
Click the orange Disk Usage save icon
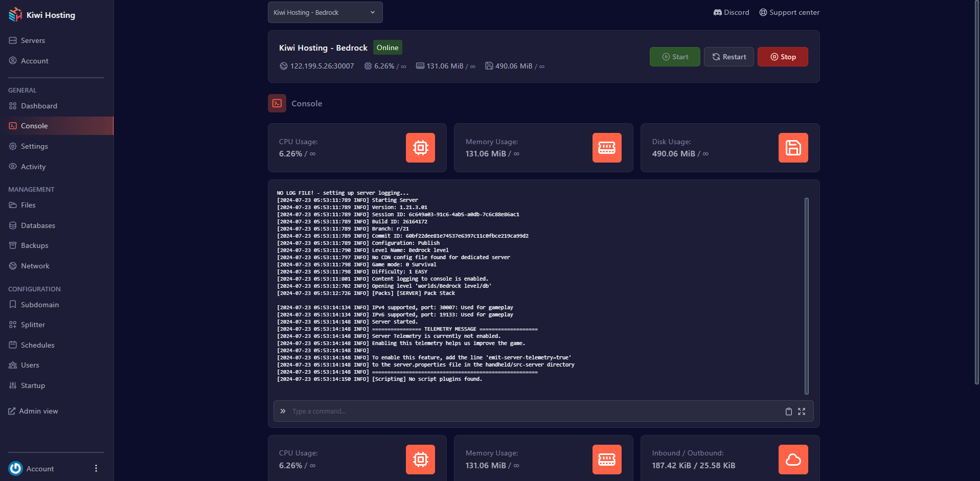point(793,148)
